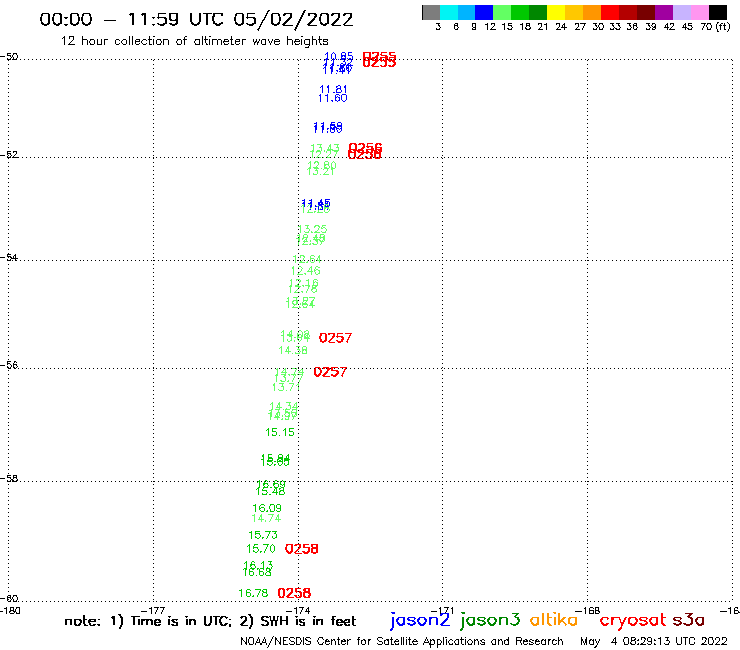Click the blue 11.81 wave height value
The width and height of the screenshot is (740, 650).
click(x=333, y=89)
